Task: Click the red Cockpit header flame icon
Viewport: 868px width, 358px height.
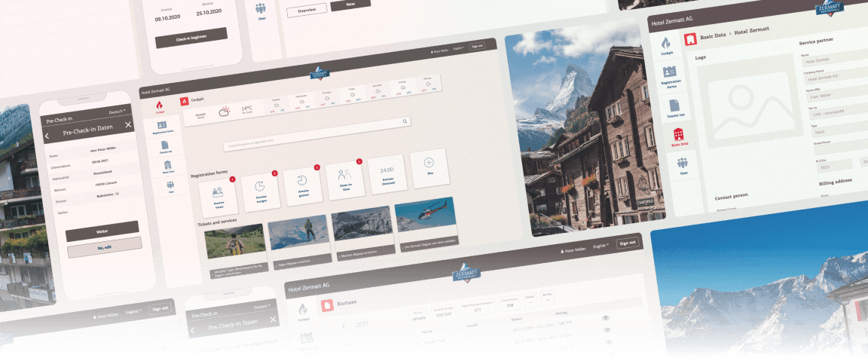Action: pos(185,102)
